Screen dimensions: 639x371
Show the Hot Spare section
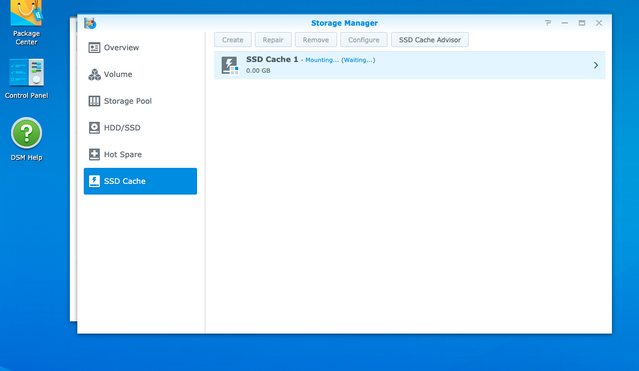tap(140, 155)
